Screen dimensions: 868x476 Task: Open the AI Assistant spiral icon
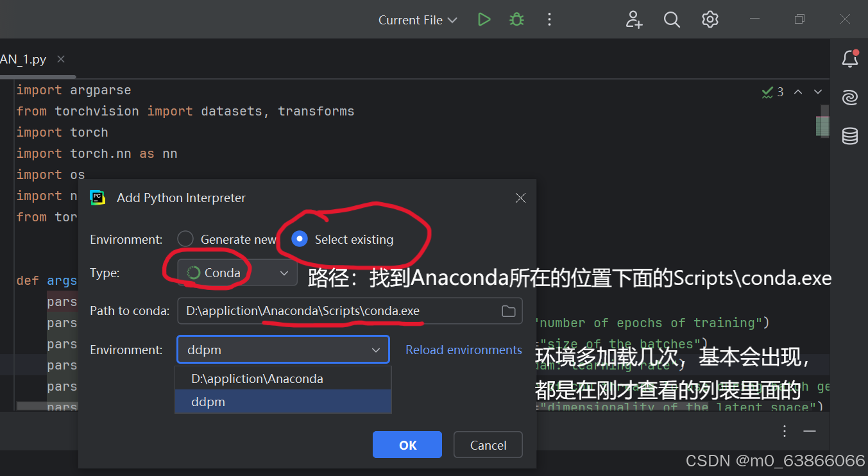point(850,98)
